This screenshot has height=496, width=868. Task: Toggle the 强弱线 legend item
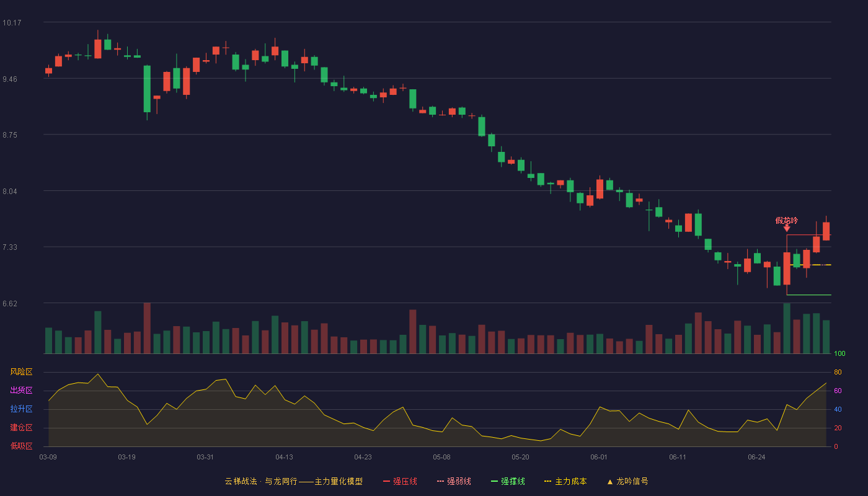tap(454, 481)
